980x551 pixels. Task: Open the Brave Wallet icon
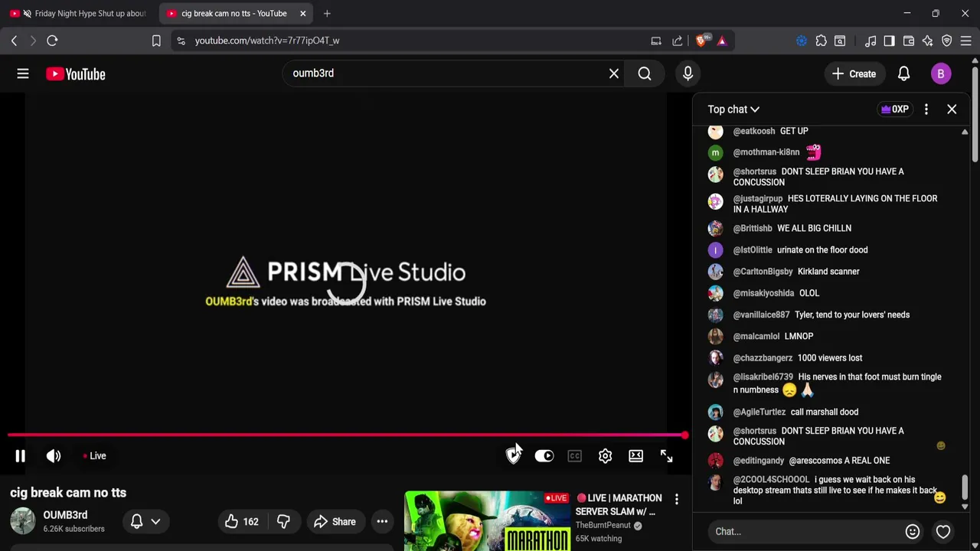(x=909, y=41)
